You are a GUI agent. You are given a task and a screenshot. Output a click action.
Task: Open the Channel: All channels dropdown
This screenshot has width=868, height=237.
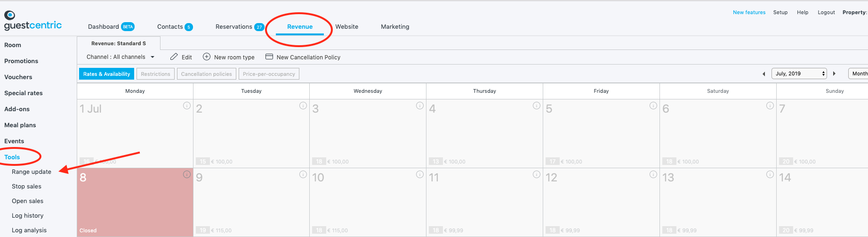point(121,57)
